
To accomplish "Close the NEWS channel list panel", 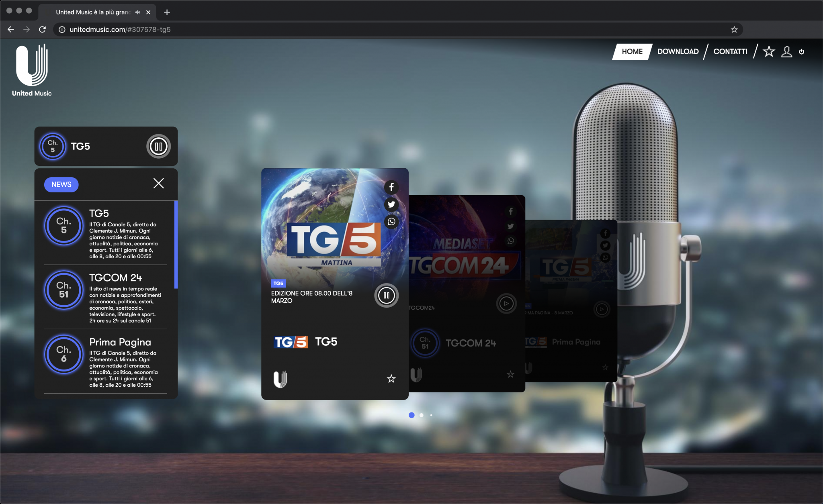I will [x=158, y=184].
